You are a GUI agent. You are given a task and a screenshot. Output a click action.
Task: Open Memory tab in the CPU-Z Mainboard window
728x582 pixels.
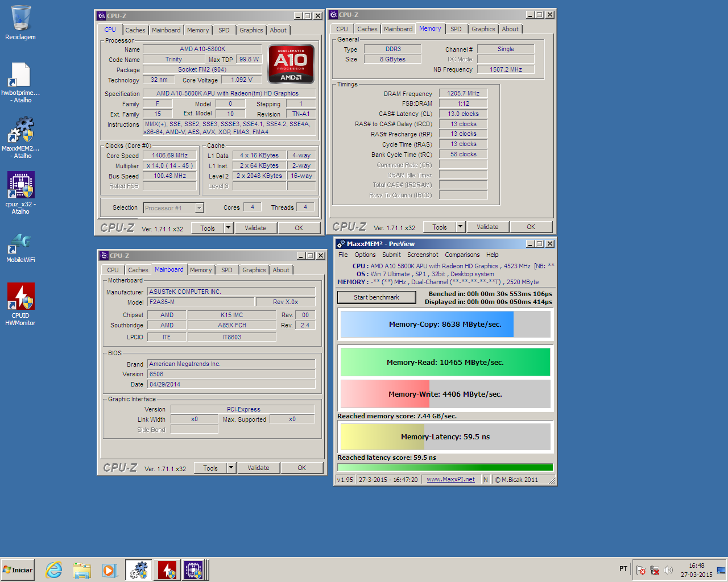[x=201, y=270]
